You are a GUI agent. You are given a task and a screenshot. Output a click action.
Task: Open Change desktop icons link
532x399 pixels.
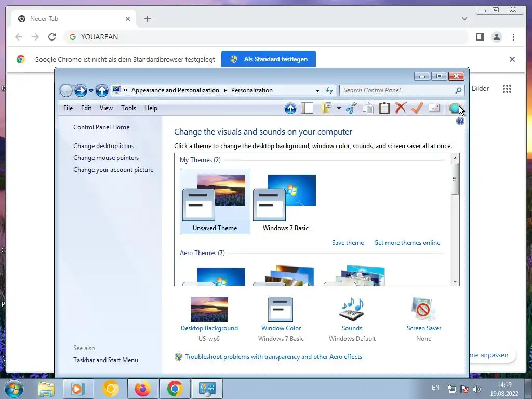click(103, 146)
